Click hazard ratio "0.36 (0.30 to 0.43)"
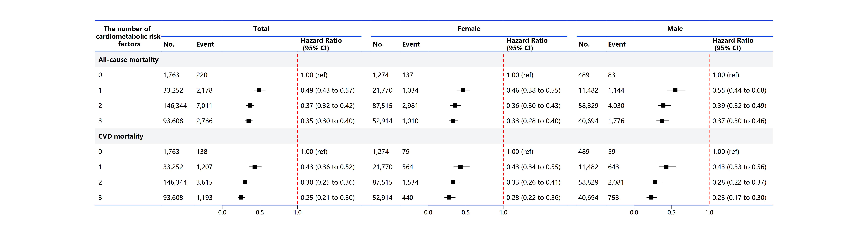This screenshot has width=868, height=246. [533, 106]
